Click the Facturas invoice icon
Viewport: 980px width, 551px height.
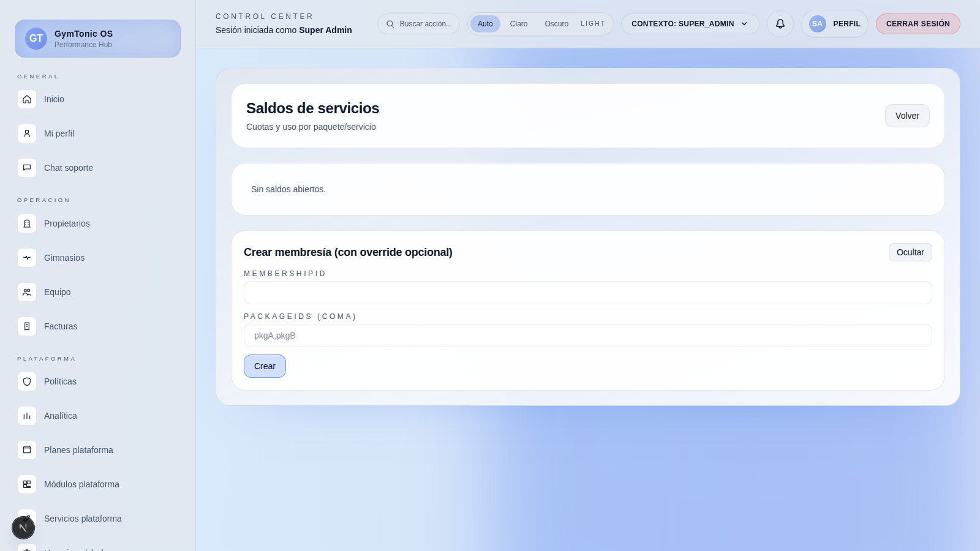pyautogui.click(x=27, y=326)
